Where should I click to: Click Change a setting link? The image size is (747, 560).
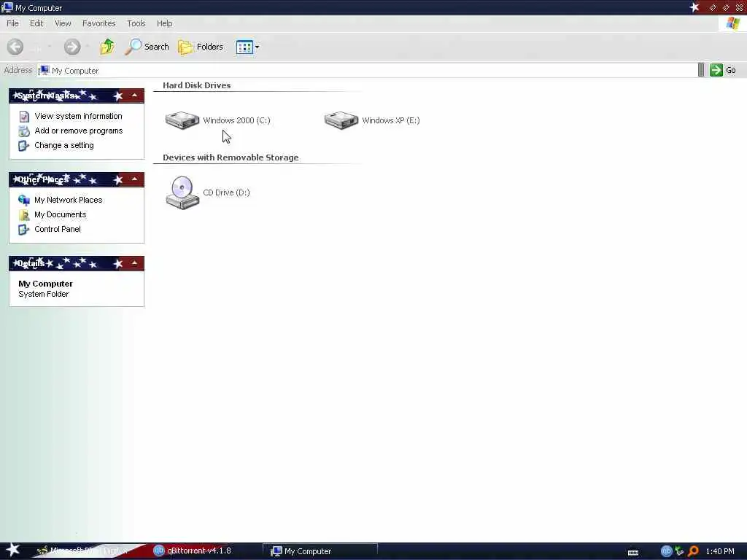click(64, 145)
